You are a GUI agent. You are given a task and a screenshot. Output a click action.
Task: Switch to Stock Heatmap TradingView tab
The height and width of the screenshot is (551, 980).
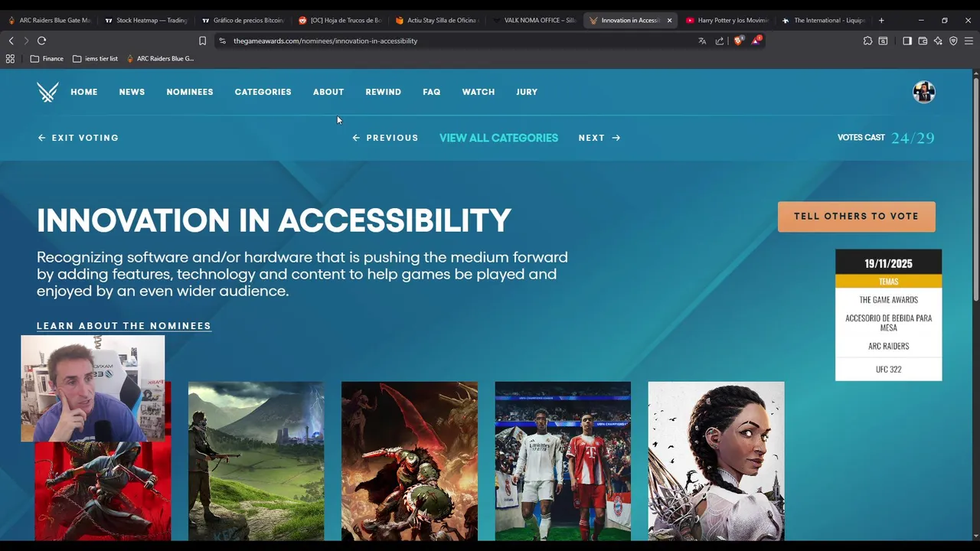pos(145,20)
